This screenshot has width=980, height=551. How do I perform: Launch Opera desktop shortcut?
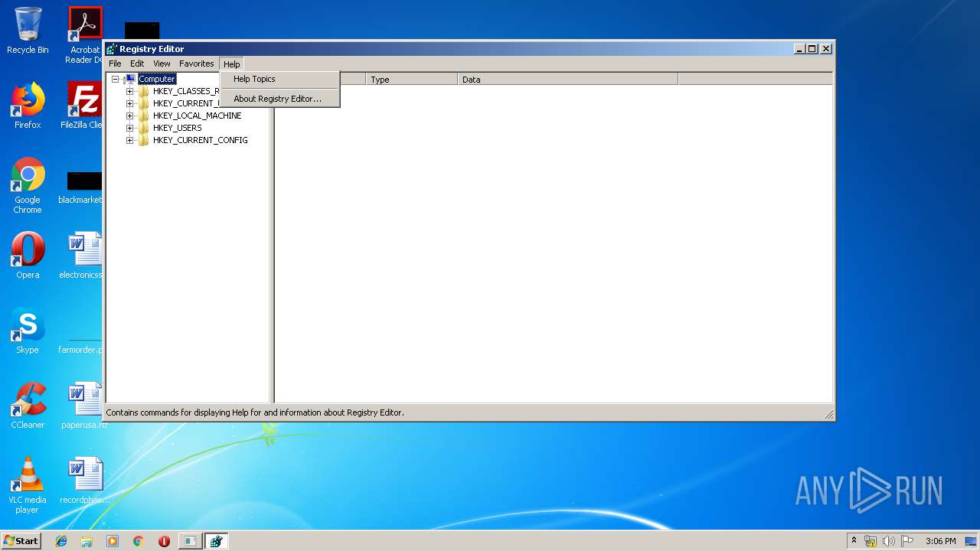point(28,256)
